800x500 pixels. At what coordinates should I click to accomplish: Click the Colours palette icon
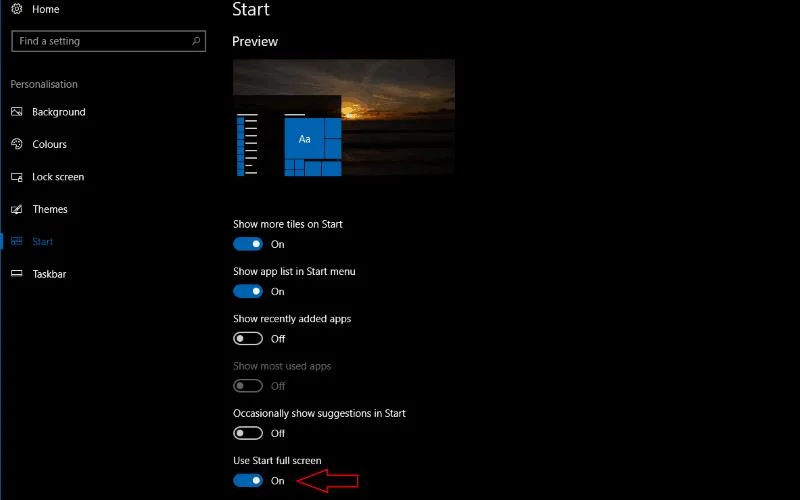point(17,144)
